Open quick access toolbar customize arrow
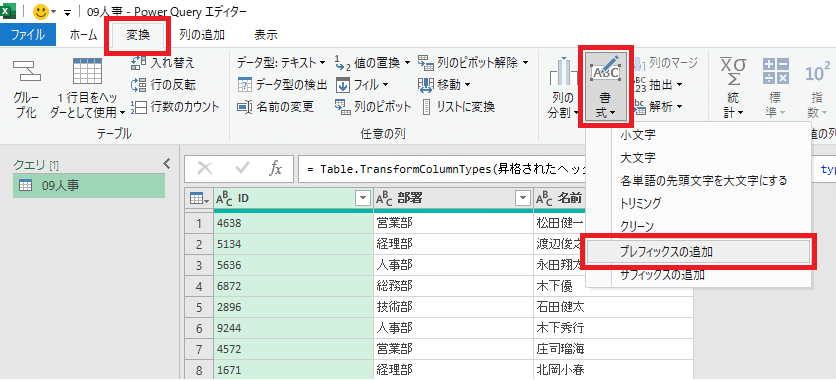 (x=67, y=12)
